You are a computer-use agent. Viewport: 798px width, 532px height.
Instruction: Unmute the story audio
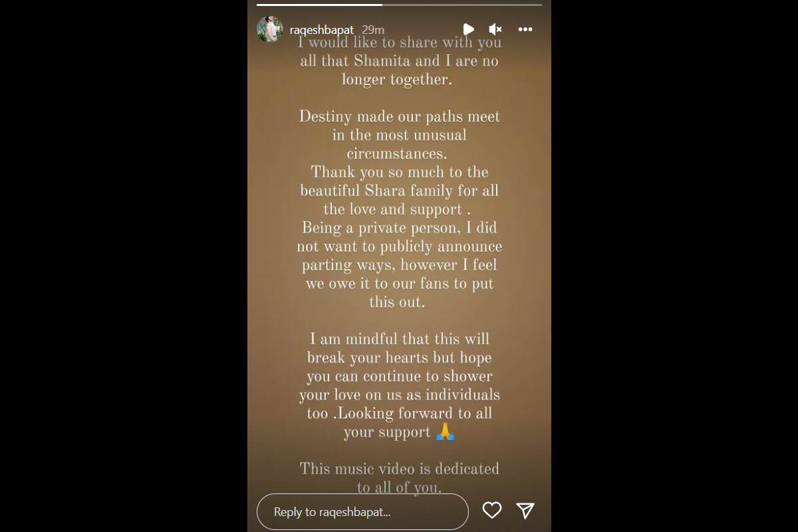495,29
